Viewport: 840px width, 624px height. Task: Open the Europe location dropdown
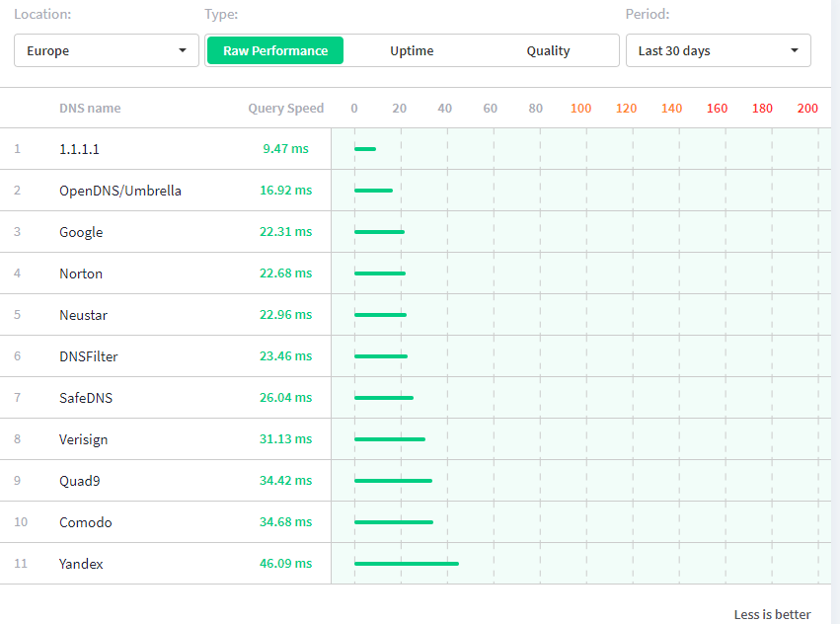click(x=106, y=51)
